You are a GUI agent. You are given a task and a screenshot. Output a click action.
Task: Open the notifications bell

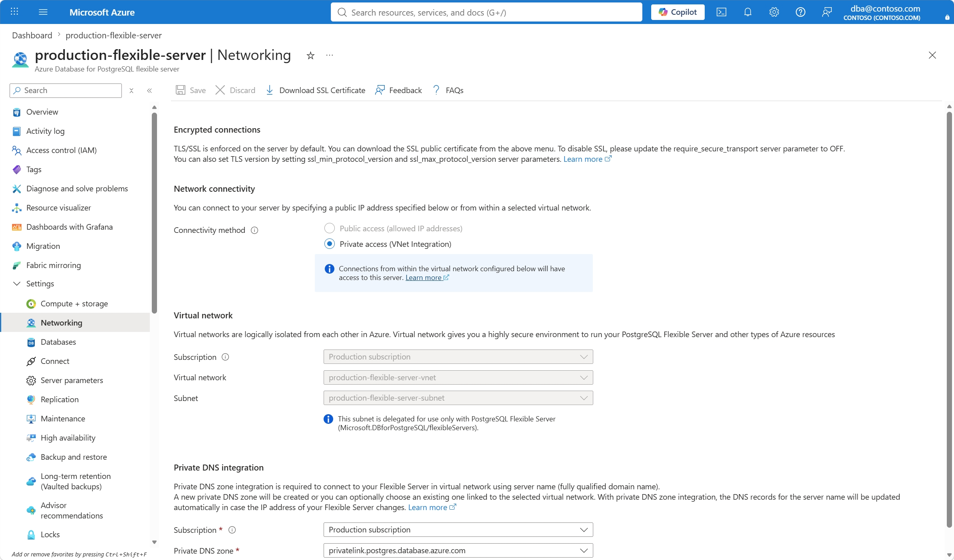click(x=747, y=12)
